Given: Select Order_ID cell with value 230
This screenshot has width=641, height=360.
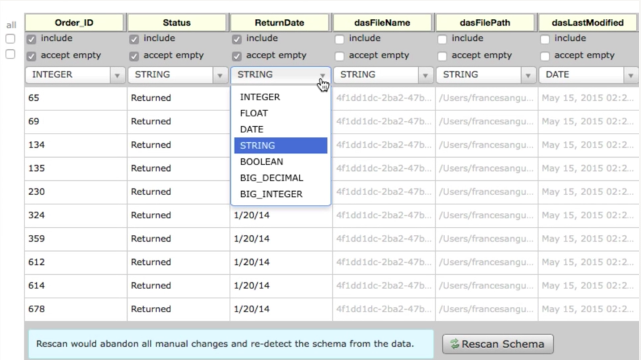Looking at the screenshot, I should click(76, 192).
